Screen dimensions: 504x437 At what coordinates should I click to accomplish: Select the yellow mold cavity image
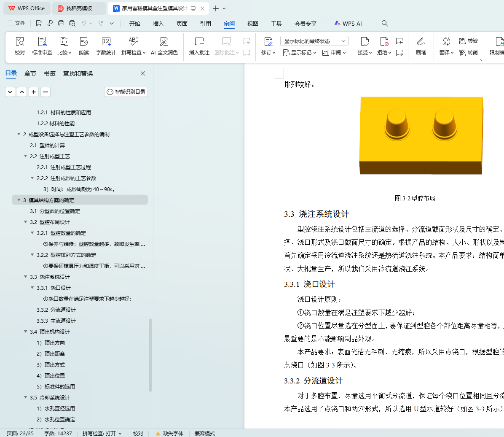pyautogui.click(x=421, y=135)
